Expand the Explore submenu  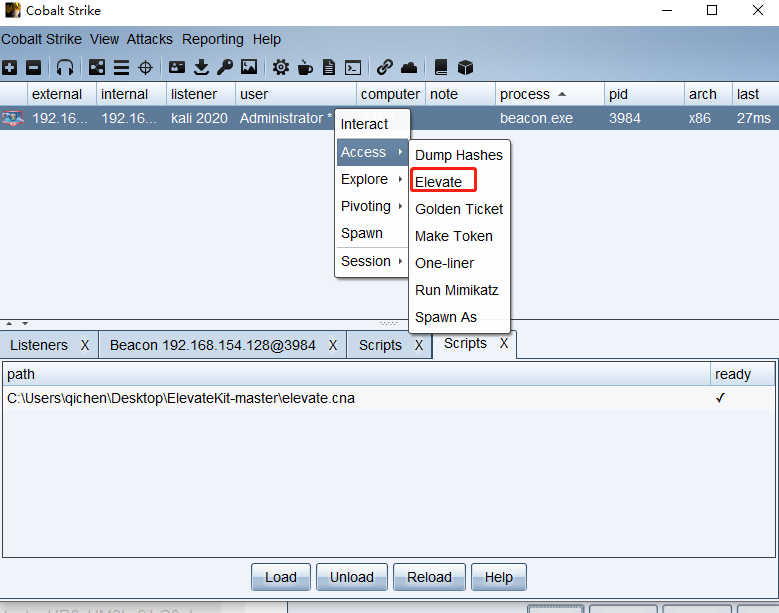coord(372,179)
